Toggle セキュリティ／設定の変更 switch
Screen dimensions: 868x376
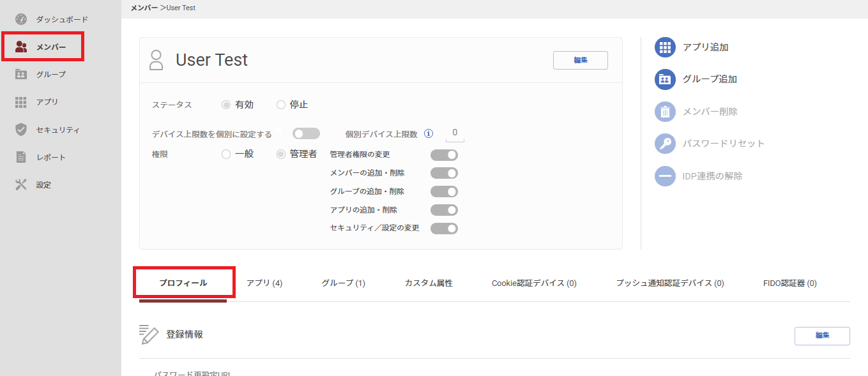click(x=444, y=229)
